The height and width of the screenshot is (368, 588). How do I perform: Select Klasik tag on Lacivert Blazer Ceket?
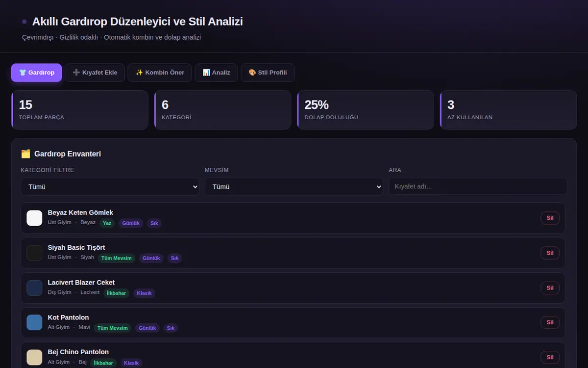click(144, 293)
